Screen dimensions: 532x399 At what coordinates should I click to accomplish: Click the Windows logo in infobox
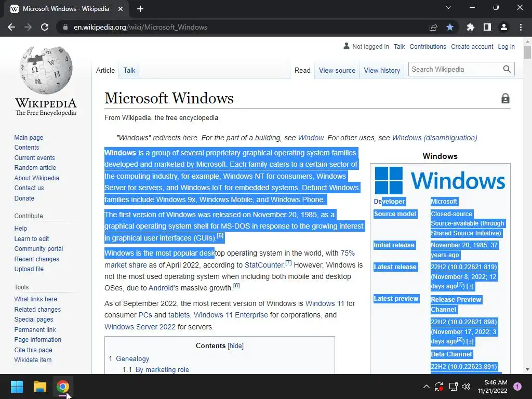pos(440,180)
